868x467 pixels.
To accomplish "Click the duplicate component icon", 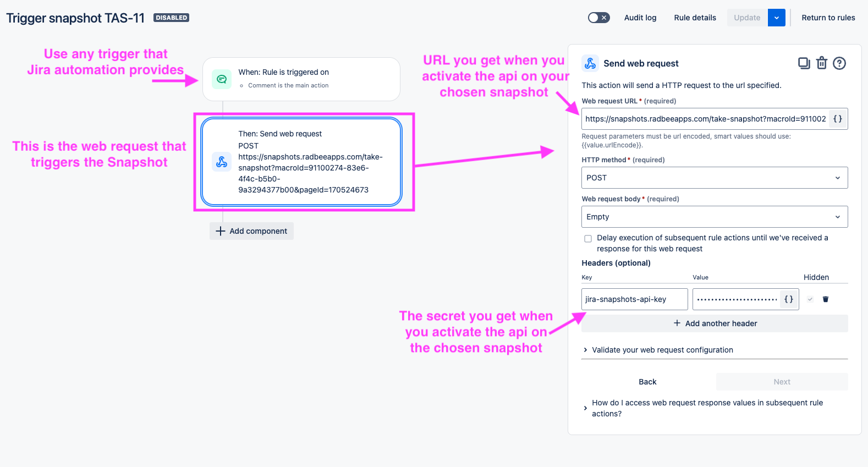I will [x=804, y=63].
